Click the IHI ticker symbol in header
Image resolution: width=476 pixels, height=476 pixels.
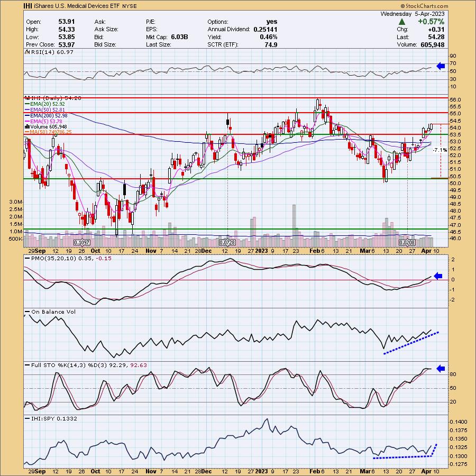point(28,6)
